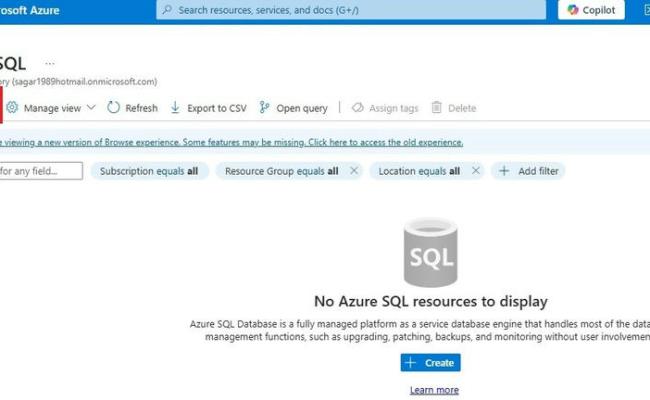The width and height of the screenshot is (650, 400).
Task: Click "No Azure SQL resources to display" heading
Action: pyautogui.click(x=431, y=301)
